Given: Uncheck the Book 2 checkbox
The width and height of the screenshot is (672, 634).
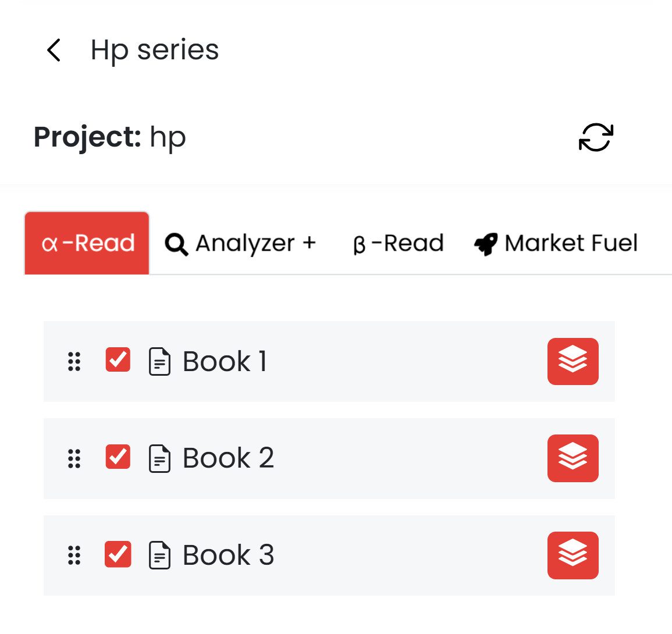Looking at the screenshot, I should 118,457.
